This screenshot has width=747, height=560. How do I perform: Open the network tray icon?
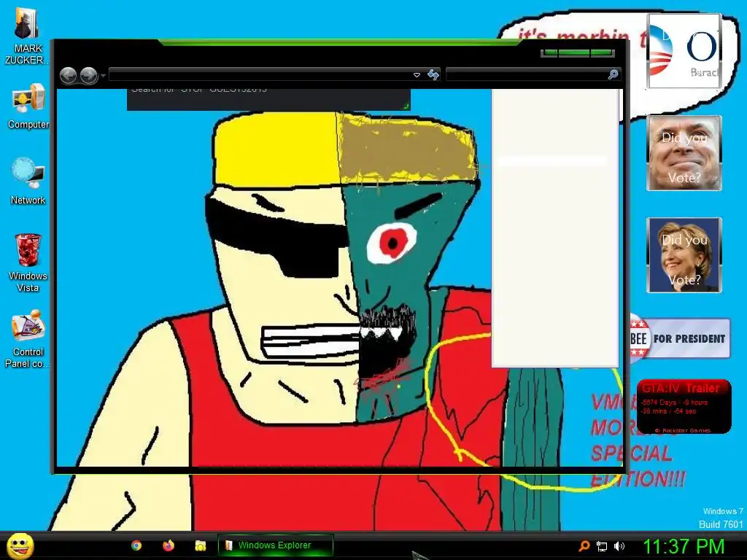click(x=602, y=546)
